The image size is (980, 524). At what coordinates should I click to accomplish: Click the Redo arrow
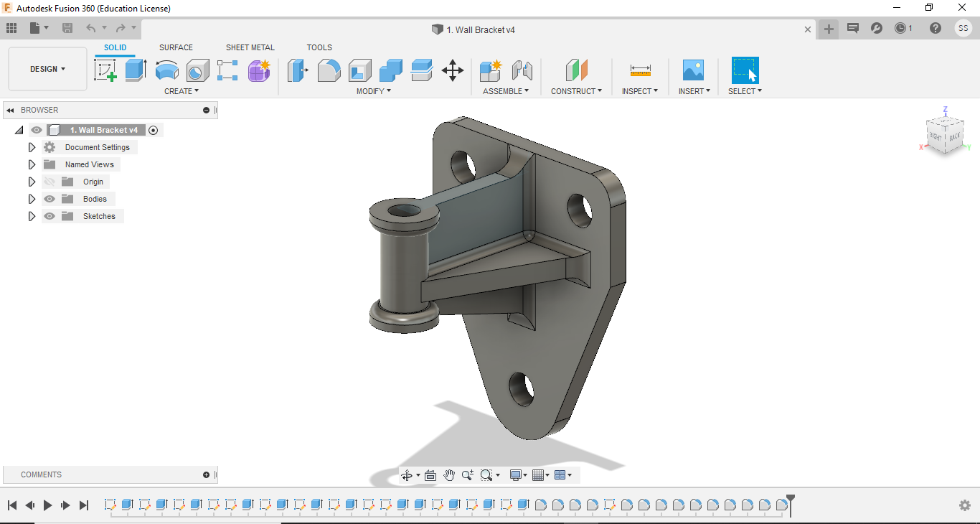point(121,28)
